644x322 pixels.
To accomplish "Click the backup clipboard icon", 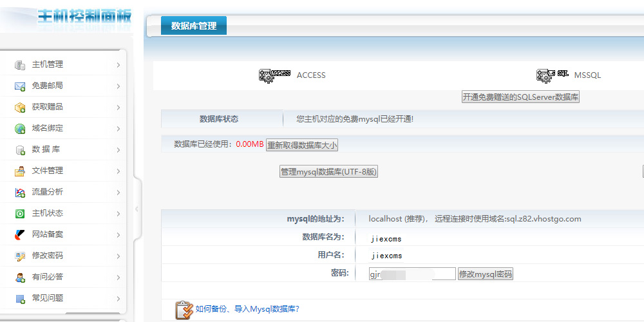I will pyautogui.click(x=184, y=310).
